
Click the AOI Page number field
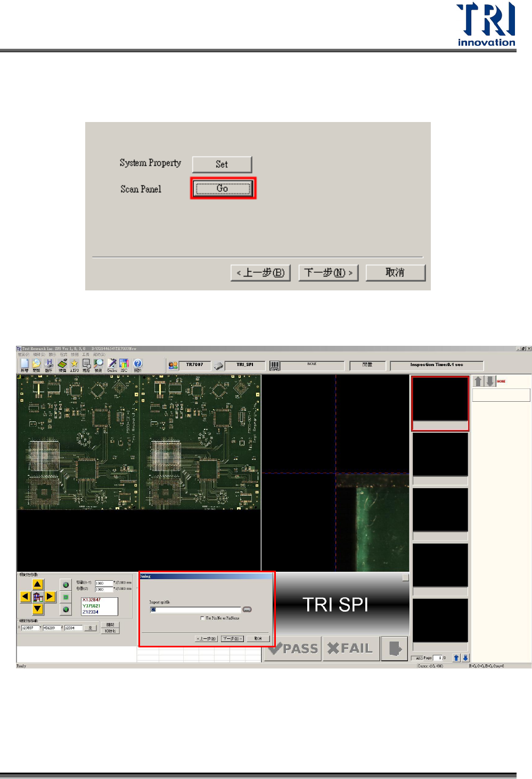(x=438, y=658)
